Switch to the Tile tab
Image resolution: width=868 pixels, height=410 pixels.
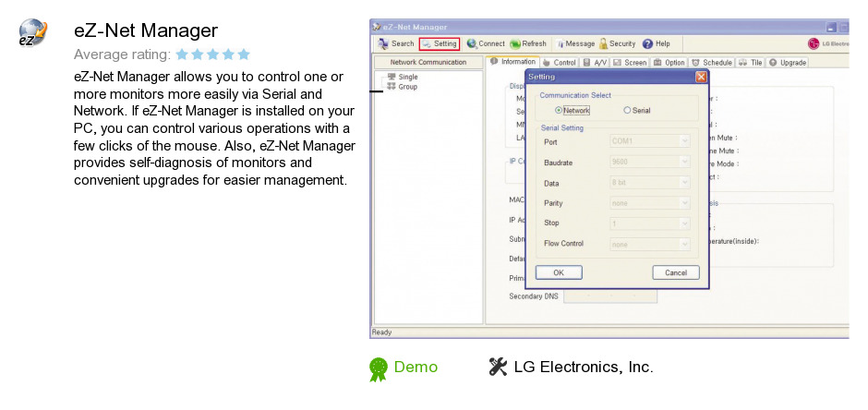(751, 63)
